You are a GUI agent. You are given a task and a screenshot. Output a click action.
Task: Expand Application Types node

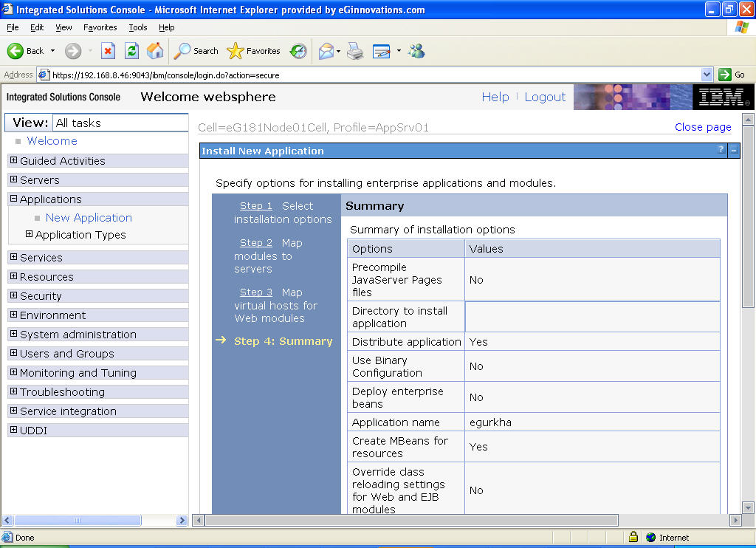point(29,234)
